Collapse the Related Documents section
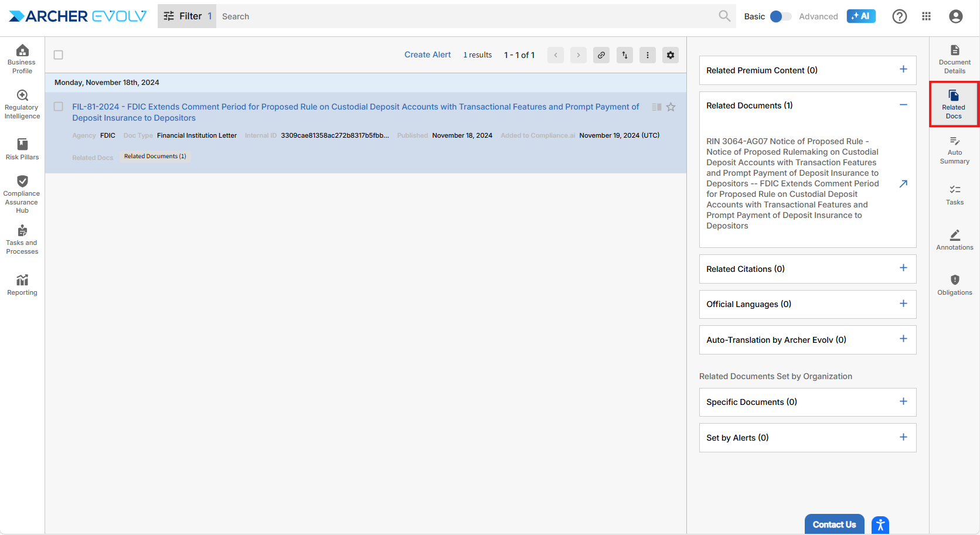 click(x=903, y=105)
